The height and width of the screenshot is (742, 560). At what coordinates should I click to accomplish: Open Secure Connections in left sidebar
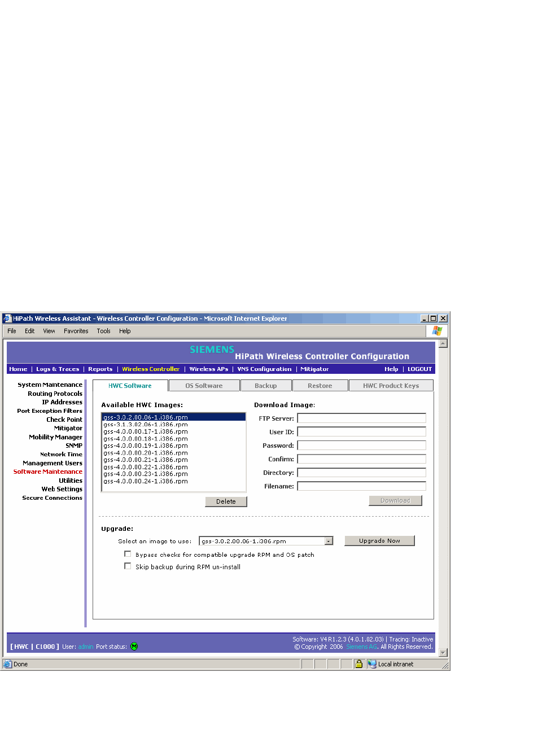tap(52, 497)
